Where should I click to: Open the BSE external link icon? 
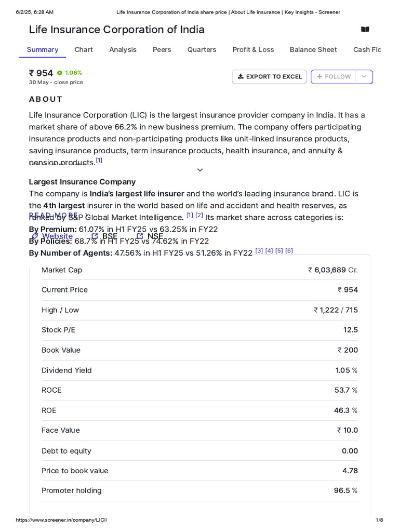click(95, 236)
